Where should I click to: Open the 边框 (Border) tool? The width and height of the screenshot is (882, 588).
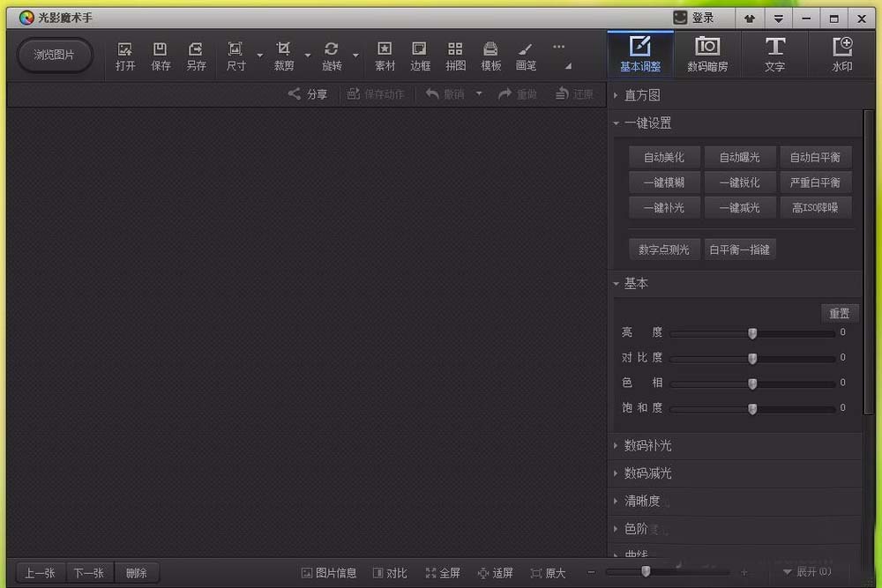[420, 56]
